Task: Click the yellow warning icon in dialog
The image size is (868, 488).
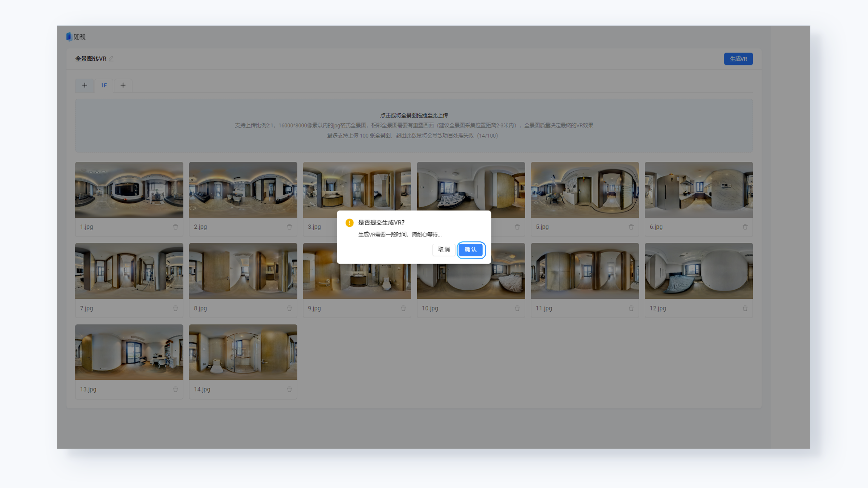Action: (x=350, y=223)
